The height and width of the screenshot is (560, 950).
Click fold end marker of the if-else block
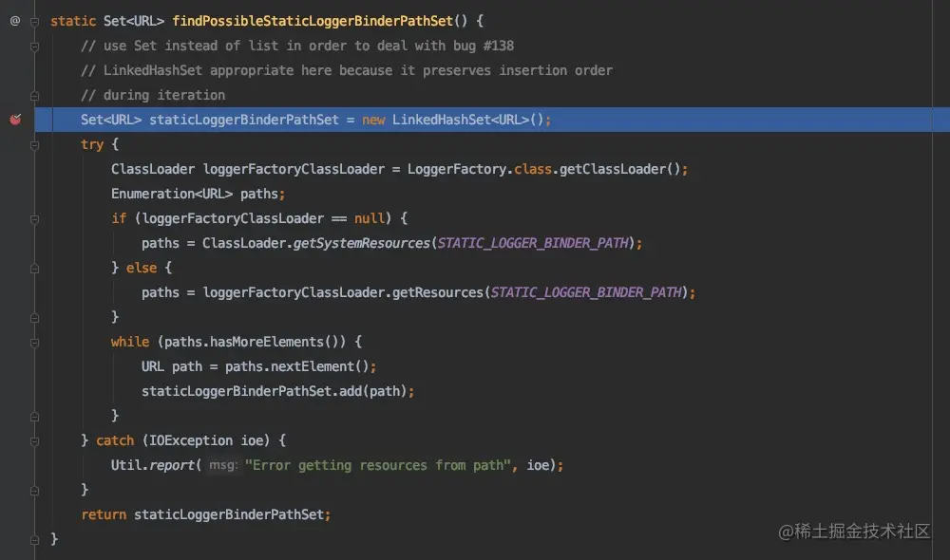pos(34,318)
